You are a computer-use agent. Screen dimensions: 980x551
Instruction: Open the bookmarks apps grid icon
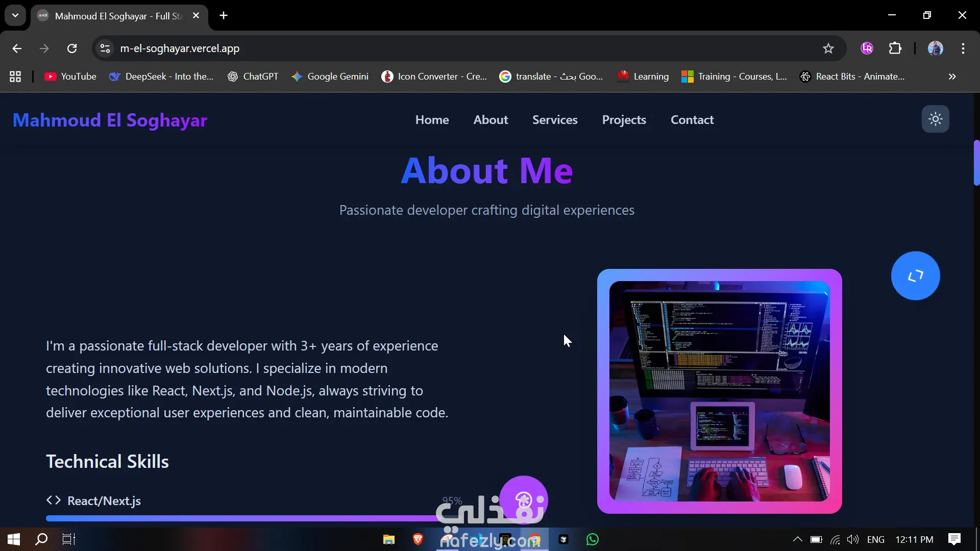coord(15,77)
